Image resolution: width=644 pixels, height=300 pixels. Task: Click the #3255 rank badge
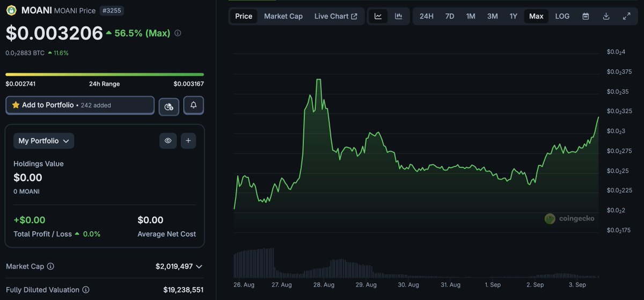pos(112,10)
